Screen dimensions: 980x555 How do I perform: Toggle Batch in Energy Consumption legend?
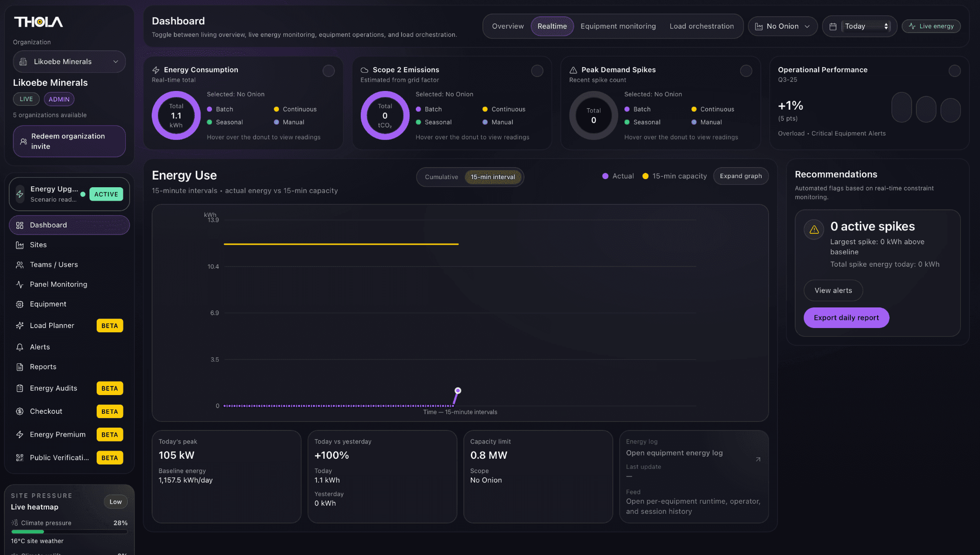220,109
